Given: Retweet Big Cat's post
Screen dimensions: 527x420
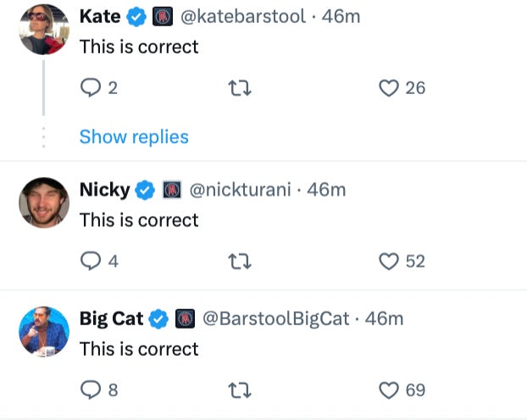Looking at the screenshot, I should pyautogui.click(x=240, y=390).
